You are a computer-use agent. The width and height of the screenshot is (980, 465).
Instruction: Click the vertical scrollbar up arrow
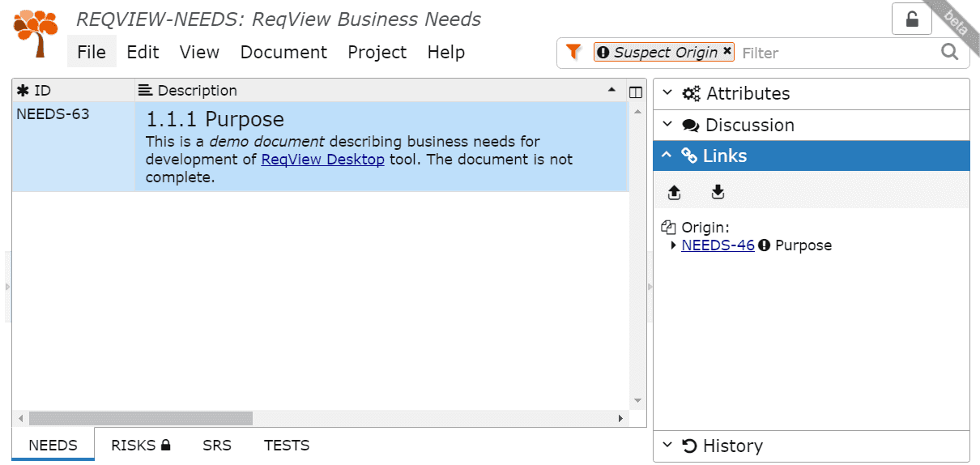[637, 110]
